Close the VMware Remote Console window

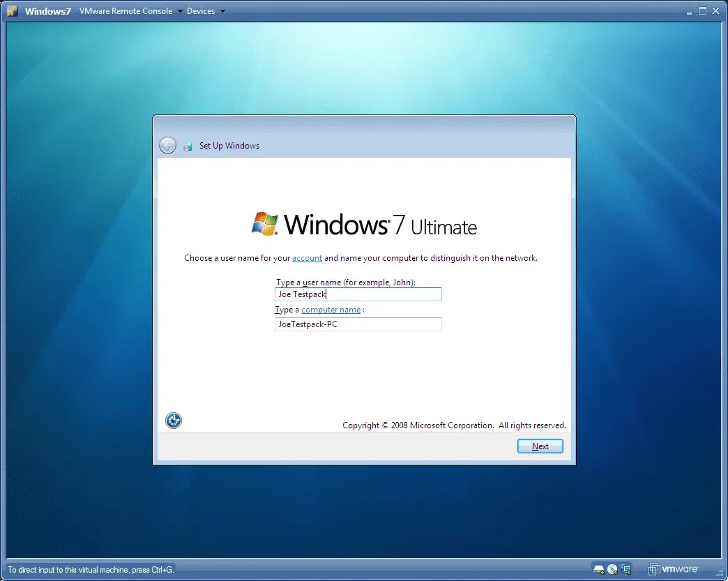coord(716,10)
